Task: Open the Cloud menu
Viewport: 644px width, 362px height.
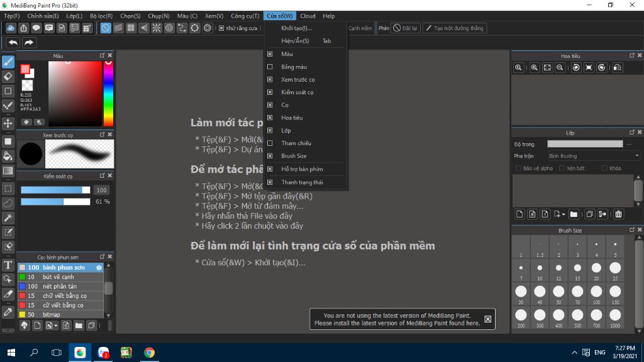Action: click(x=308, y=16)
